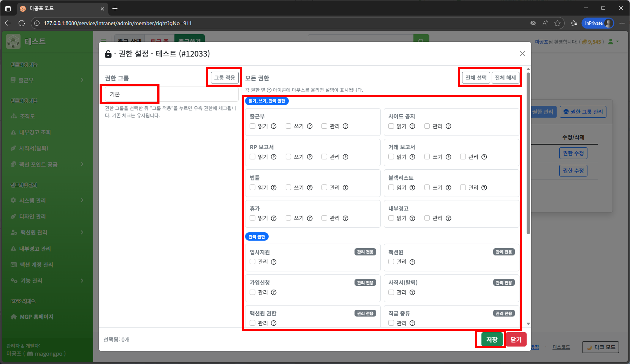The width and height of the screenshot is (630, 364).
Task: Enable 읽기 permission for 출근부
Action: (253, 126)
